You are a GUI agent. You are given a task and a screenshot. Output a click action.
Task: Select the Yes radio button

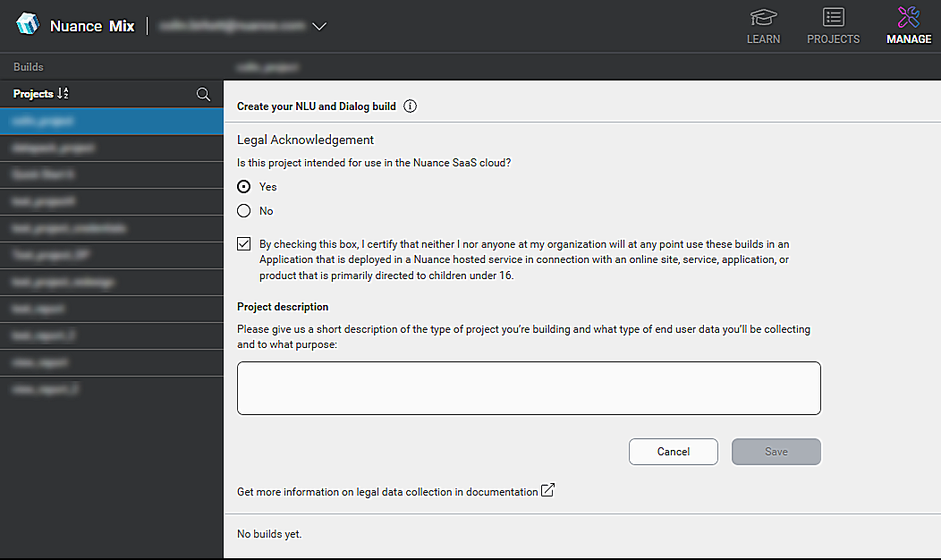click(x=242, y=186)
